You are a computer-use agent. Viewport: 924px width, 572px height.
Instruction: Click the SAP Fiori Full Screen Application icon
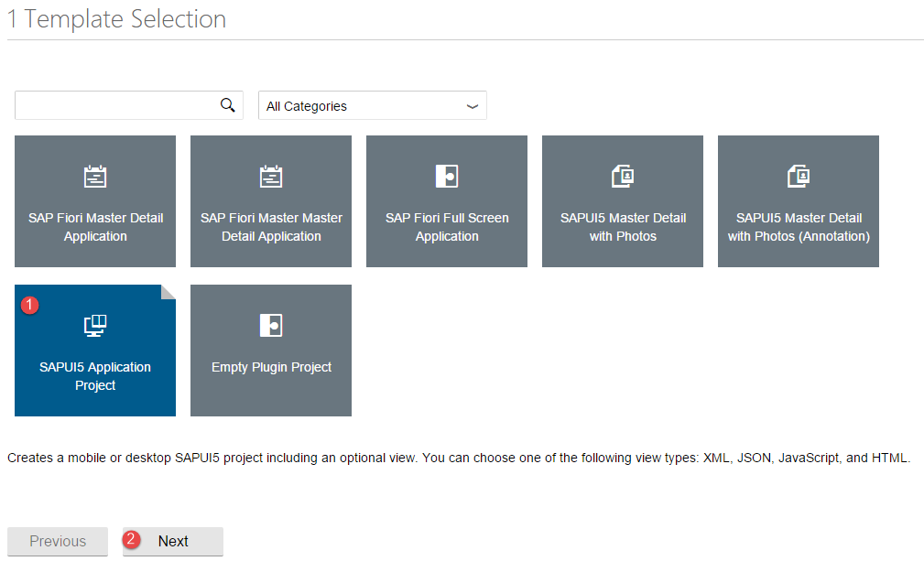point(447,176)
